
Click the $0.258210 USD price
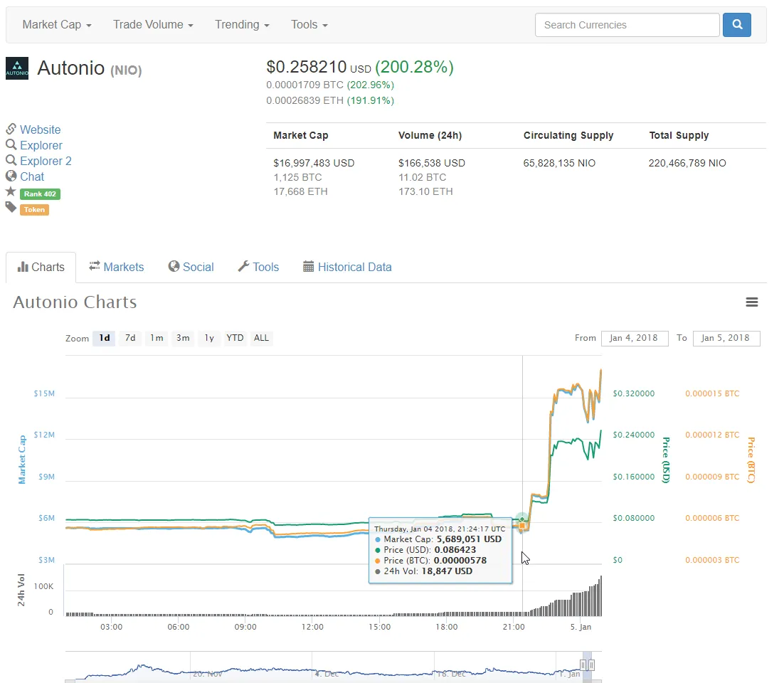pos(319,67)
